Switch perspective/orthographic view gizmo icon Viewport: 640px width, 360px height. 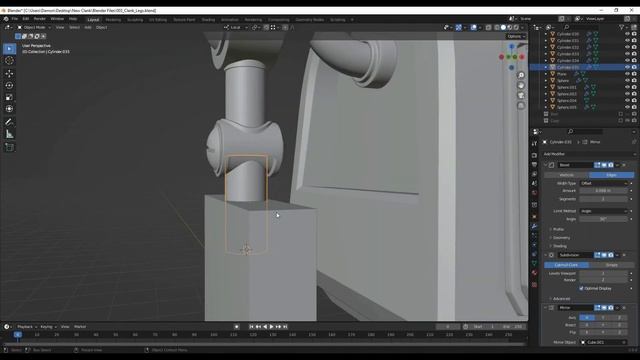pyautogui.click(x=521, y=106)
